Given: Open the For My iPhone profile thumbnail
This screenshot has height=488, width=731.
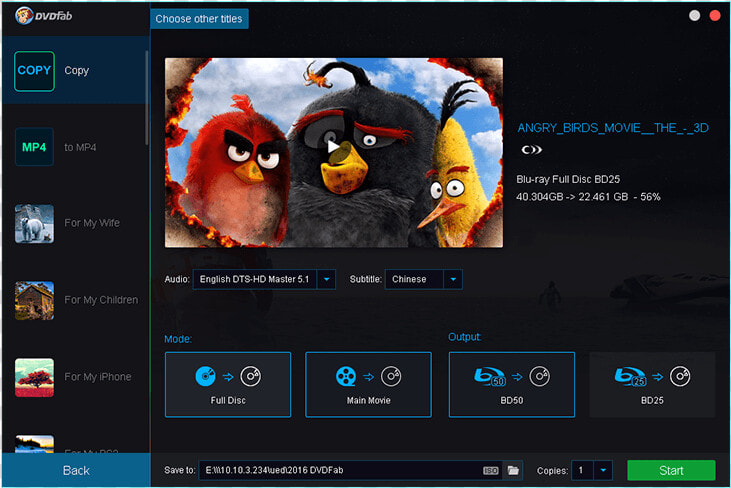Looking at the screenshot, I should pyautogui.click(x=34, y=378).
